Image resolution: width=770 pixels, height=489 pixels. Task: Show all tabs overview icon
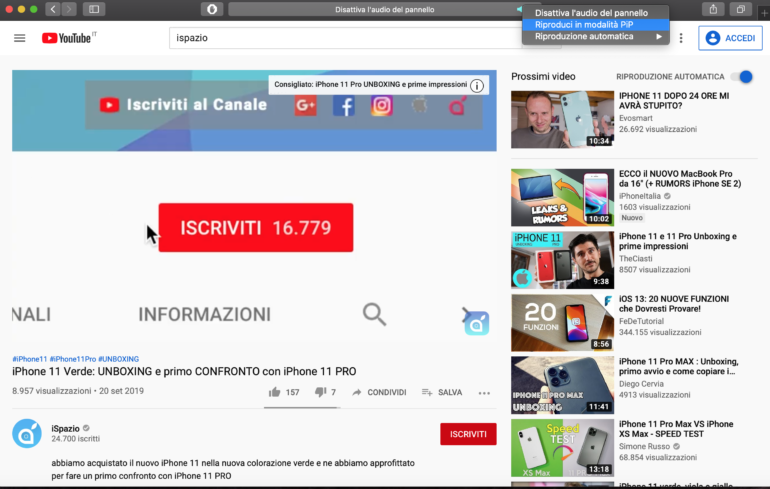[x=741, y=9]
